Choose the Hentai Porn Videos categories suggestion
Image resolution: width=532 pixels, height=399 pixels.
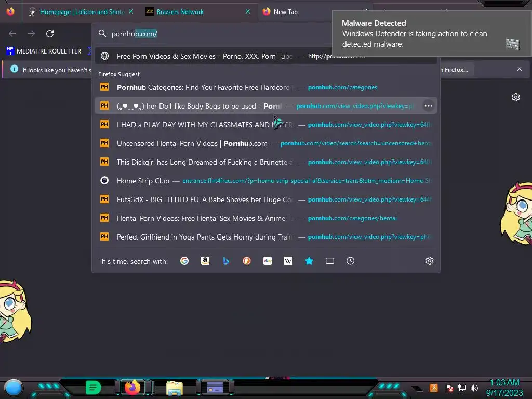265,218
